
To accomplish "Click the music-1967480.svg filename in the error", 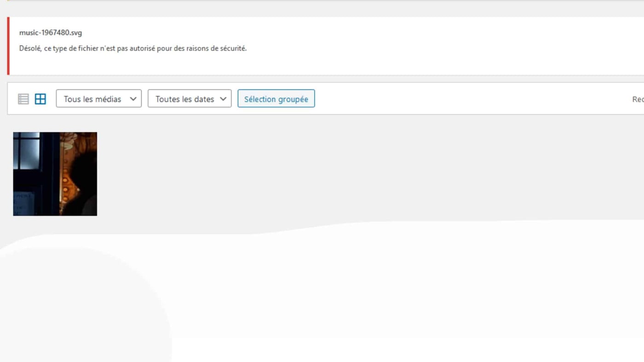I will coord(51,33).
